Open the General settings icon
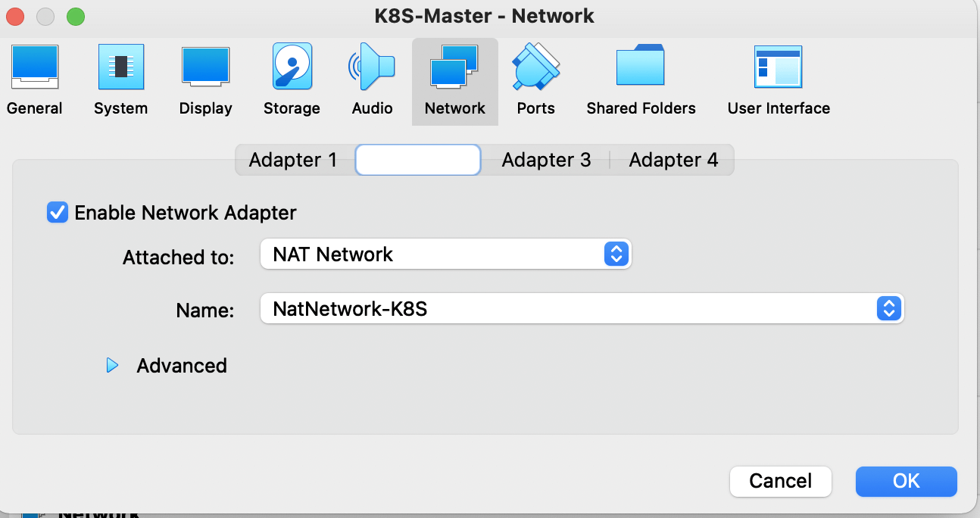This screenshot has width=980, height=518. click(34, 67)
